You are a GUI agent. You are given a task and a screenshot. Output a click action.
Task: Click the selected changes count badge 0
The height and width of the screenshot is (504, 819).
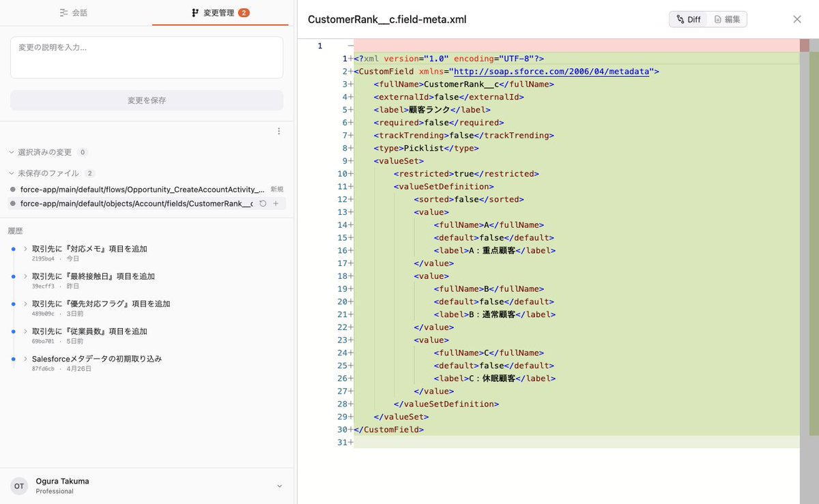pos(83,152)
